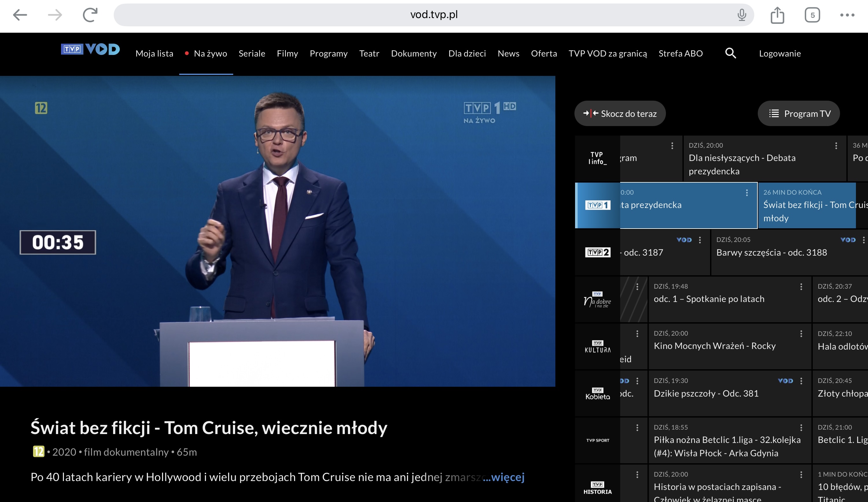Click the Skocz do teraz button
Image resolution: width=868 pixels, height=502 pixels.
tap(620, 113)
